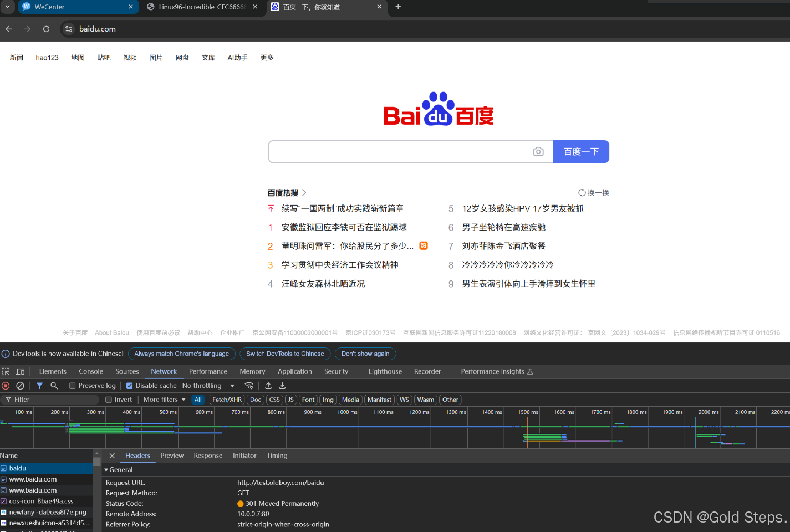790x532 pixels.
Task: Open the Timing tab
Action: click(x=277, y=456)
